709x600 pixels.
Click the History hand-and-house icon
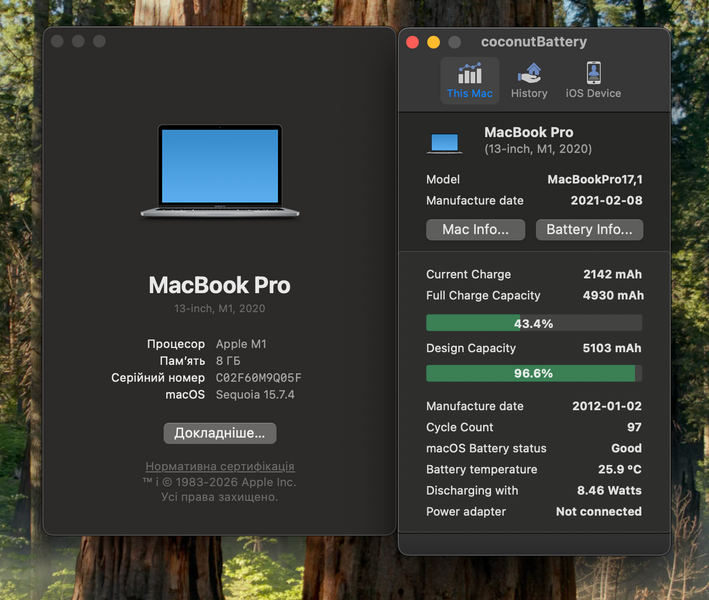pyautogui.click(x=529, y=73)
